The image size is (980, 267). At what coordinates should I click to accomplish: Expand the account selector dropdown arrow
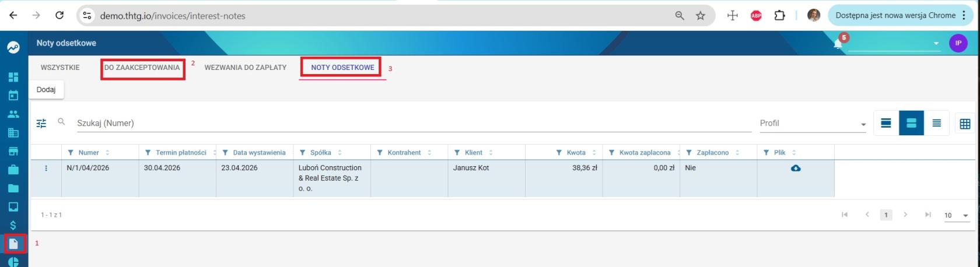(x=936, y=44)
